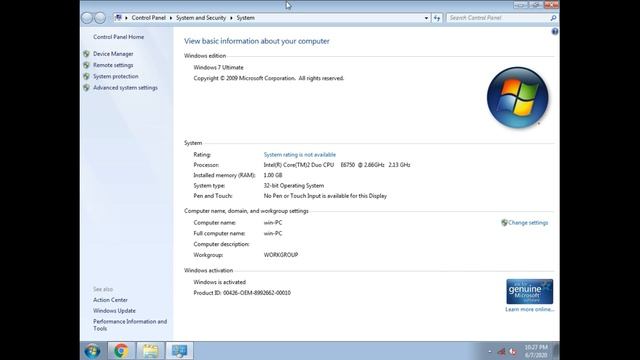Click the network tray icon
The image size is (640, 360).
pos(502,351)
